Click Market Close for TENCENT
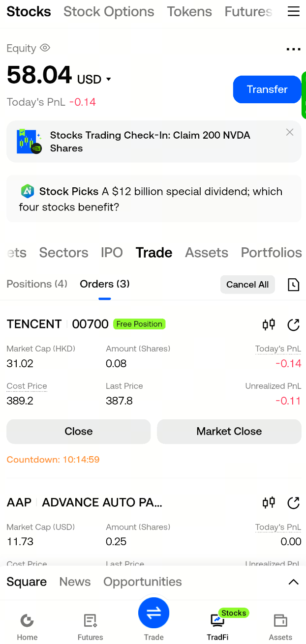The width and height of the screenshot is (306, 644). [229, 432]
